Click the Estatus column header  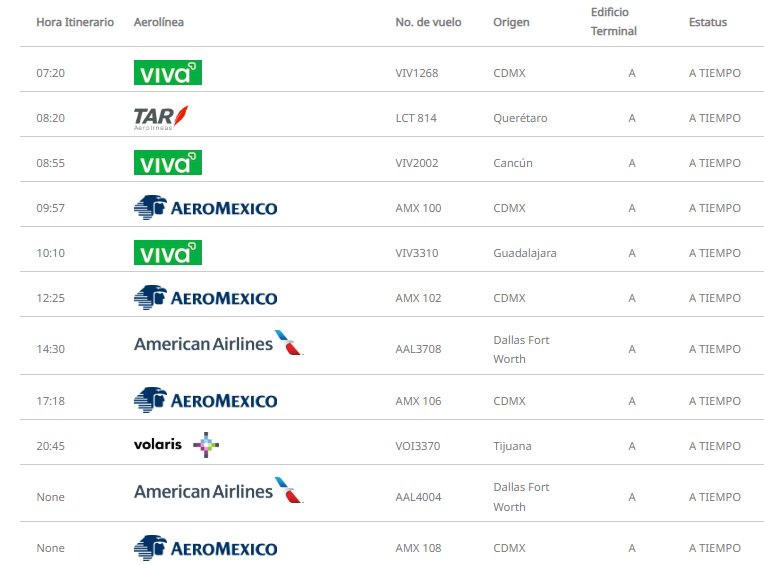tap(708, 22)
